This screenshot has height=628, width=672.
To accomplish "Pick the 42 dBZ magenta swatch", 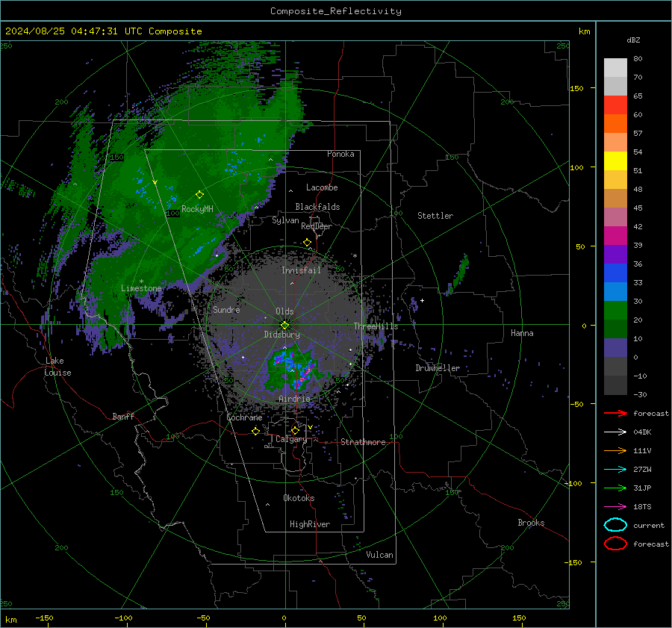I will coord(615,235).
